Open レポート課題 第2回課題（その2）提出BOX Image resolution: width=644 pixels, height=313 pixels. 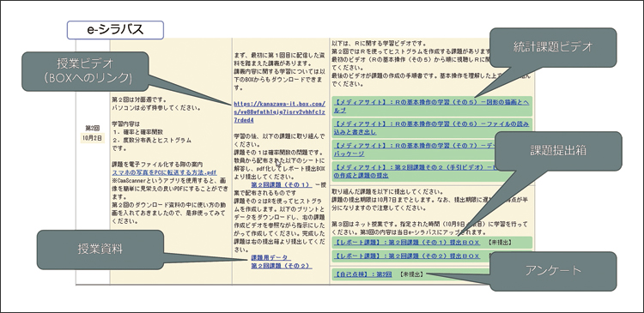407,256
